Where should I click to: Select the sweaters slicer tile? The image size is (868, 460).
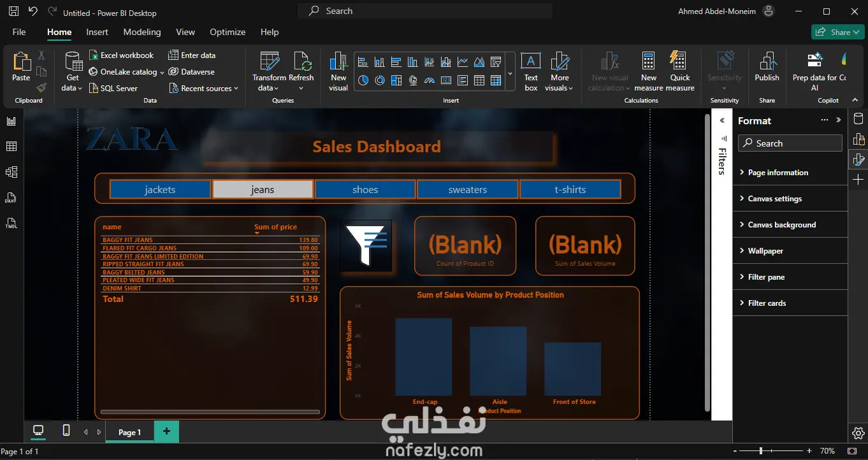[468, 189]
